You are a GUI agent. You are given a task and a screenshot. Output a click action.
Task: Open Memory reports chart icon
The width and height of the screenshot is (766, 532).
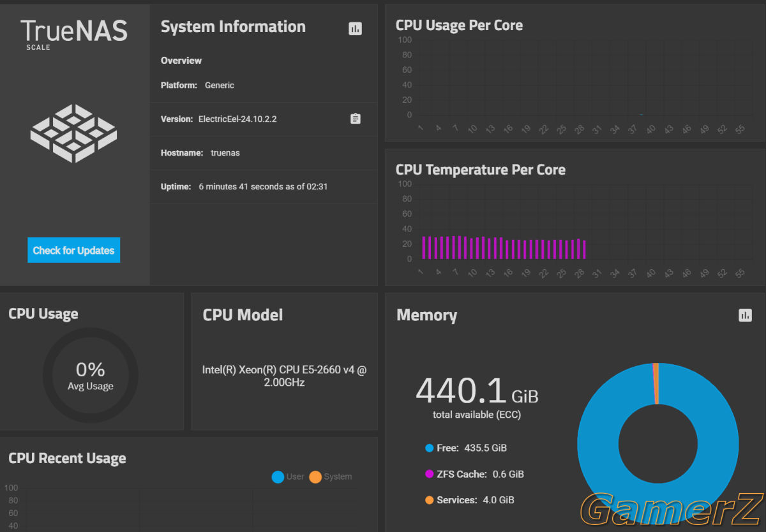coord(745,315)
